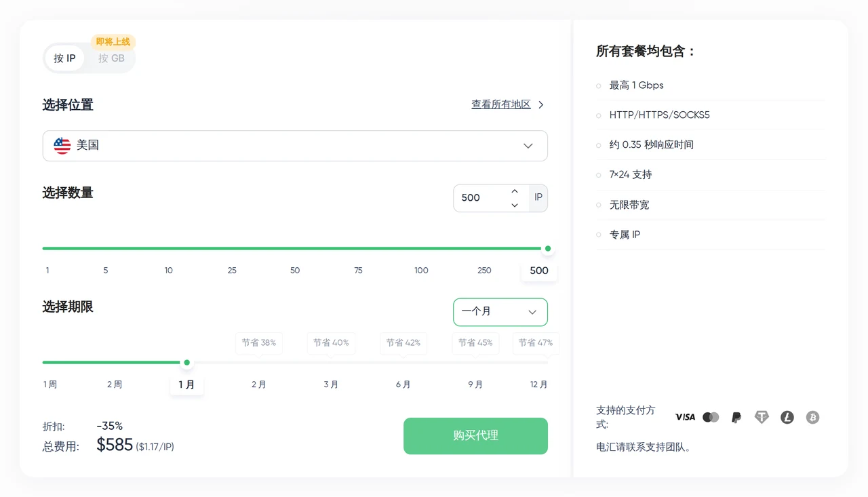Open the 美国 location dropdown
This screenshot has width=868, height=497.
click(295, 146)
